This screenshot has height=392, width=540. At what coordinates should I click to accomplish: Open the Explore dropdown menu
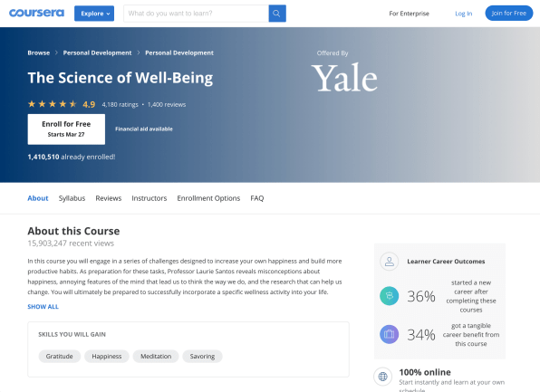[x=94, y=14]
